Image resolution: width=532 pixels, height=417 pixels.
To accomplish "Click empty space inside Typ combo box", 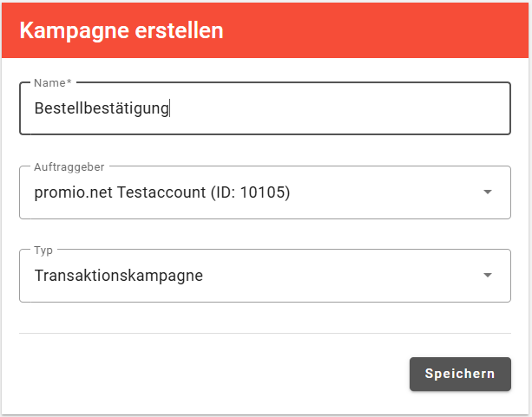I will 347,276.
